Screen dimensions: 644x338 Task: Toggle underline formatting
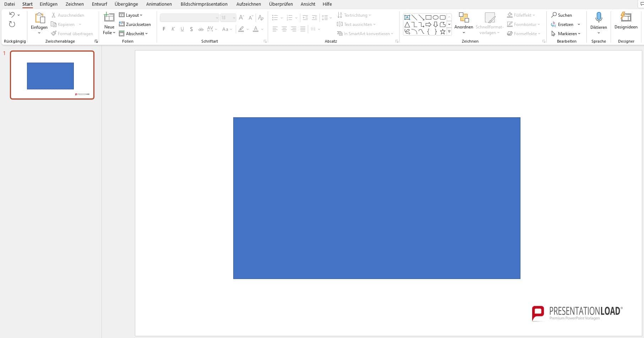click(182, 29)
